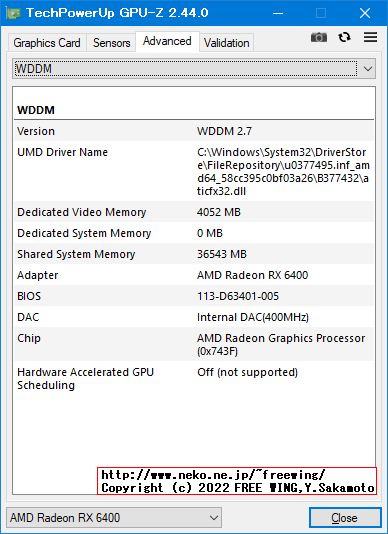388x534 pixels.
Task: Switch to the Graphics Card tab
Action: [47, 43]
